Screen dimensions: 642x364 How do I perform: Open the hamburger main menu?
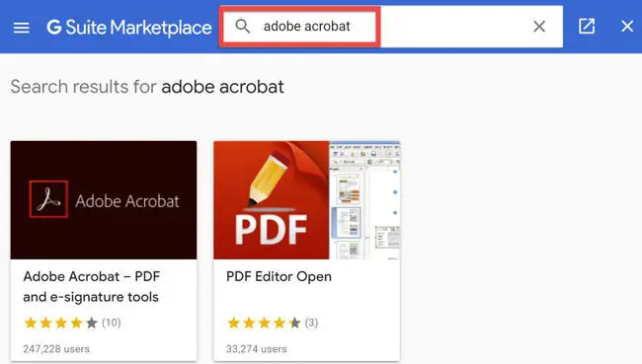tap(22, 28)
